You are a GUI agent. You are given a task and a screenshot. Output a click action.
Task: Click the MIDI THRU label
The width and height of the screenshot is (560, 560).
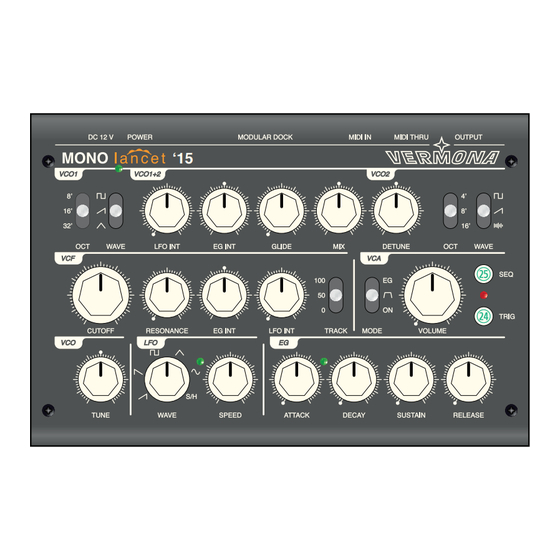click(x=411, y=137)
